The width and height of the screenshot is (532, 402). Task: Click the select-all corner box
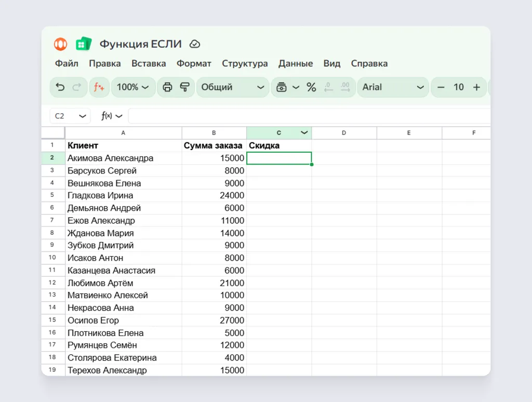tap(53, 132)
